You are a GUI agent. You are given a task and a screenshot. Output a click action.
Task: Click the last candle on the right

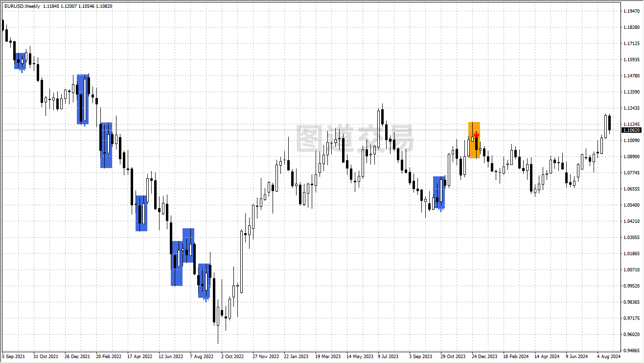click(609, 123)
